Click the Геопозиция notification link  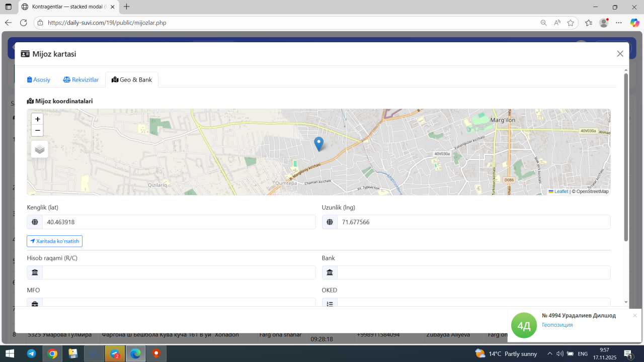coord(557,325)
